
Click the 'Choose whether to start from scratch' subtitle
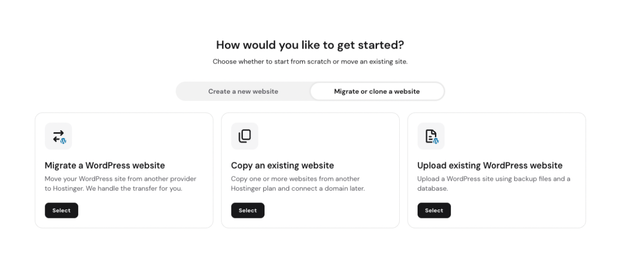(x=310, y=62)
